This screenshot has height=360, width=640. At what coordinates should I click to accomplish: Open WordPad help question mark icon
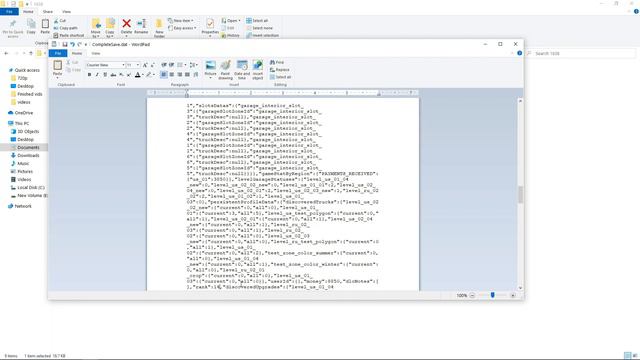pos(519,53)
